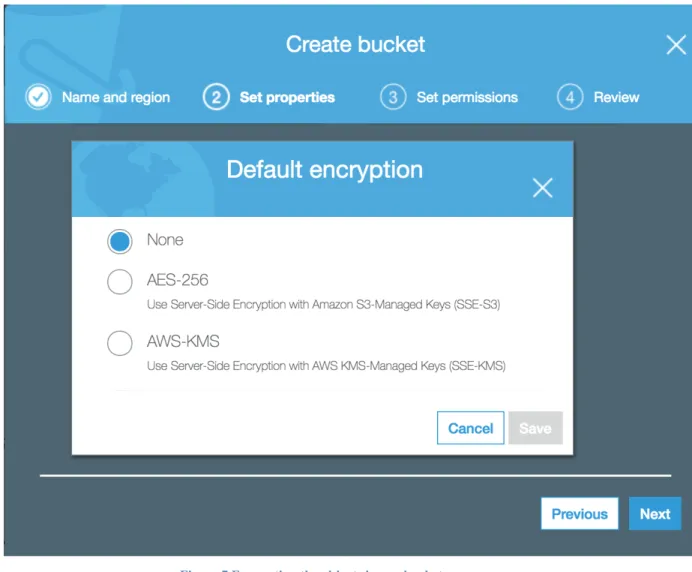Select the None encryption radio button
The width and height of the screenshot is (692, 572).
tap(120, 241)
